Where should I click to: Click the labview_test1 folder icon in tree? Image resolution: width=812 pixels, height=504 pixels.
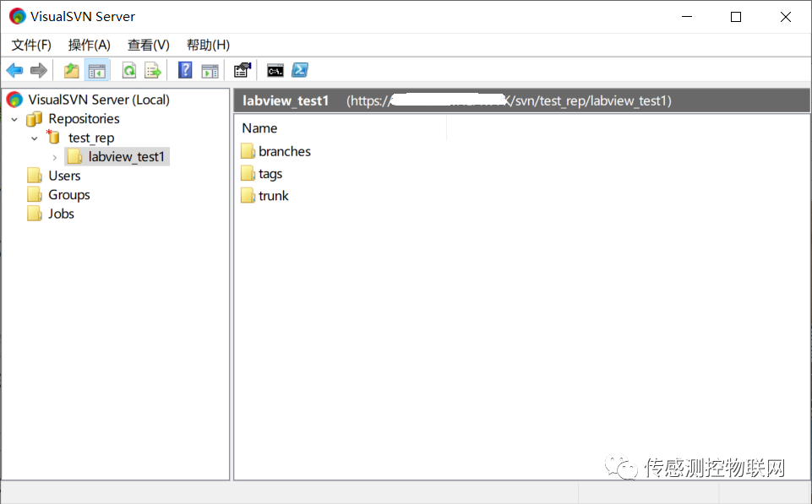coord(75,156)
